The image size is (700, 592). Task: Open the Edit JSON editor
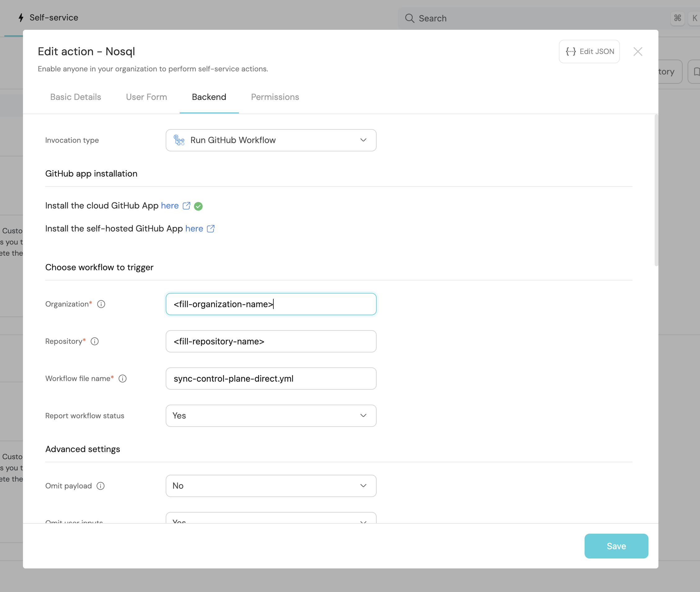coord(589,51)
